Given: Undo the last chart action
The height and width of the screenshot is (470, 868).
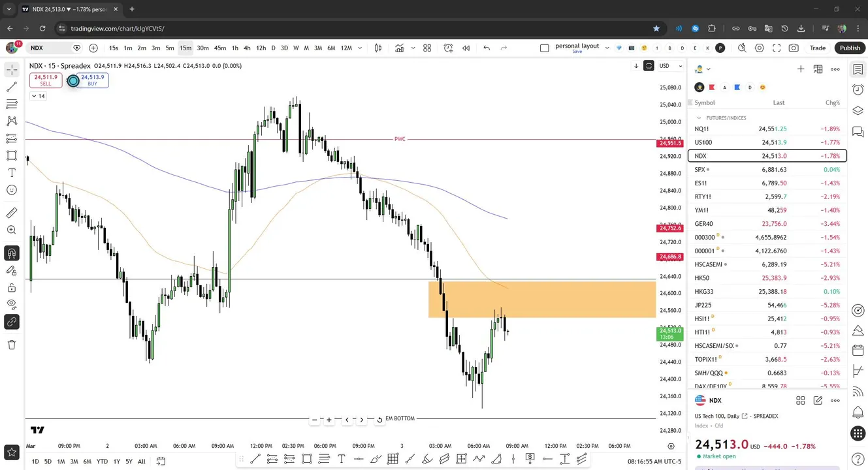Looking at the screenshot, I should tap(487, 48).
